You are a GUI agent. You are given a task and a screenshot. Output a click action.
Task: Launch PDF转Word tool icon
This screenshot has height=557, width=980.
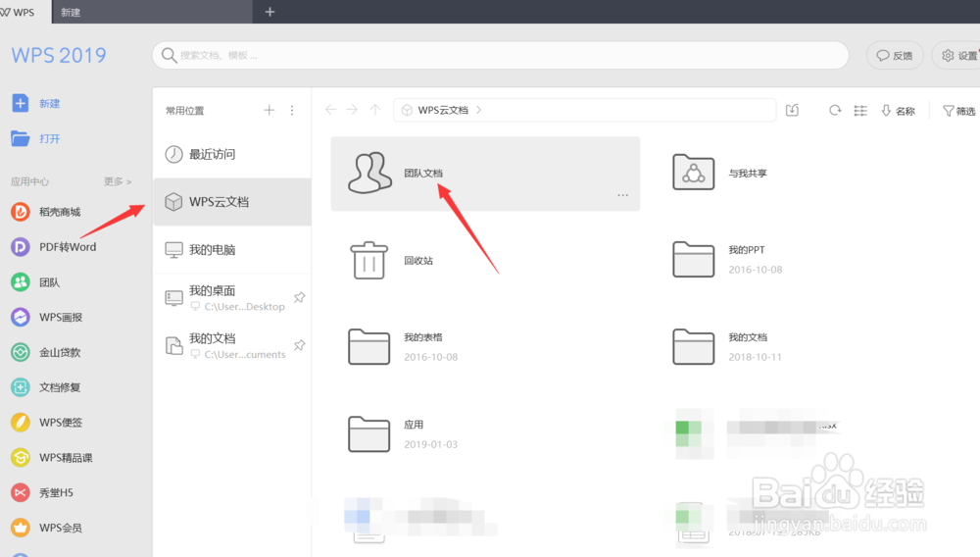tap(20, 247)
